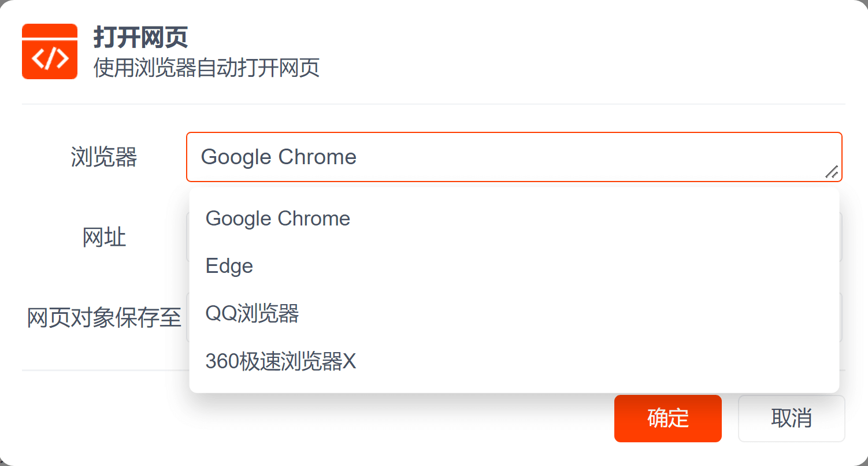Image resolution: width=868 pixels, height=466 pixels.
Task: Click the 网址 field label
Action: point(104,238)
